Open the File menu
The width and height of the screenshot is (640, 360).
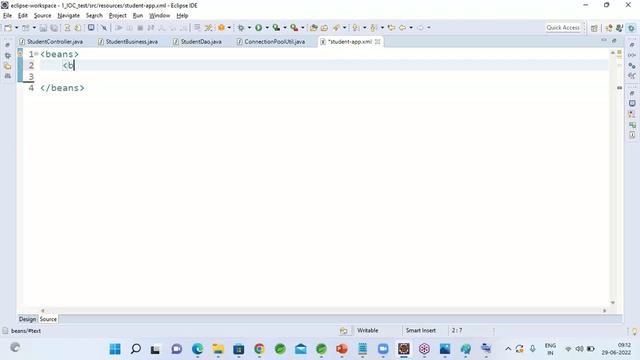[x=7, y=16]
